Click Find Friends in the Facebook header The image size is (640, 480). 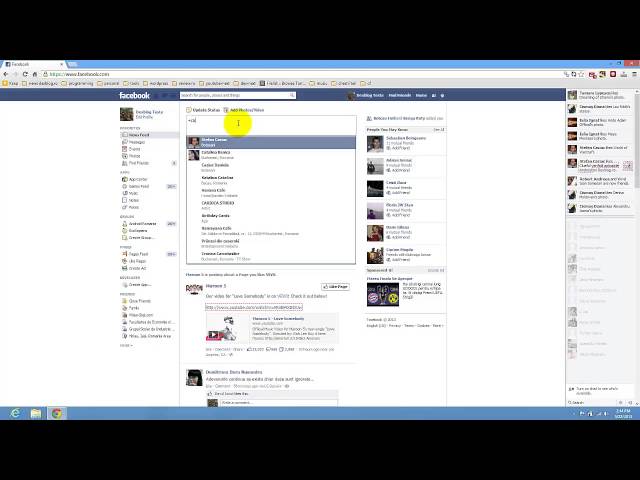pos(400,96)
